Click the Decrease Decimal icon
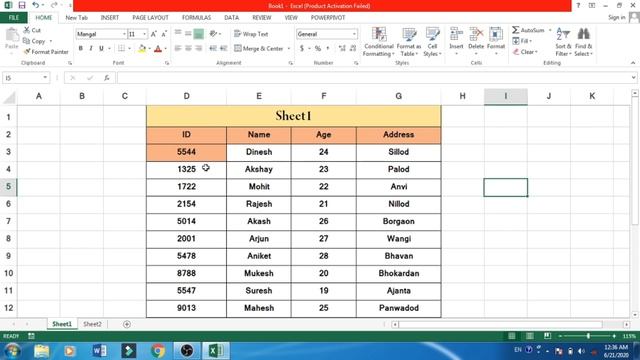The height and width of the screenshot is (360, 640). pyautogui.click(x=353, y=49)
